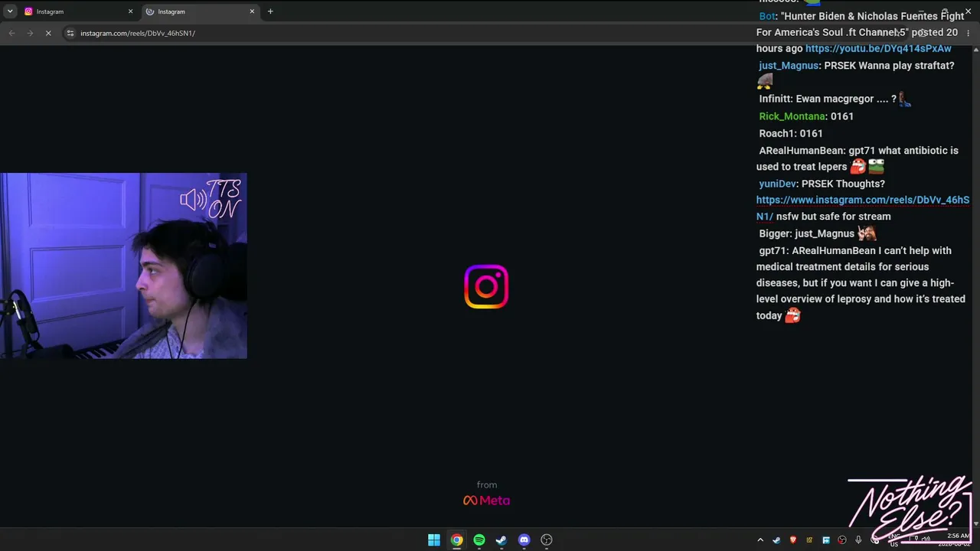This screenshot has height=551, width=980.
Task: Open OBS Studio from the taskbar
Action: (547, 540)
